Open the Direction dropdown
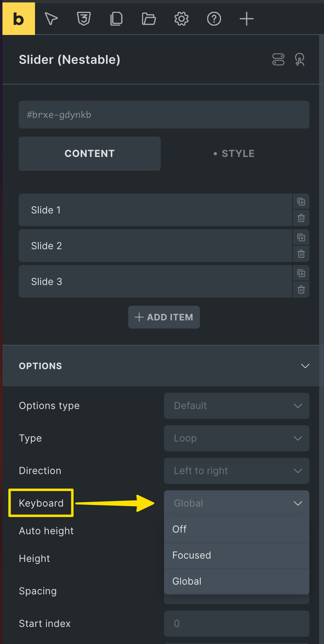The image size is (324, 644). 236,471
